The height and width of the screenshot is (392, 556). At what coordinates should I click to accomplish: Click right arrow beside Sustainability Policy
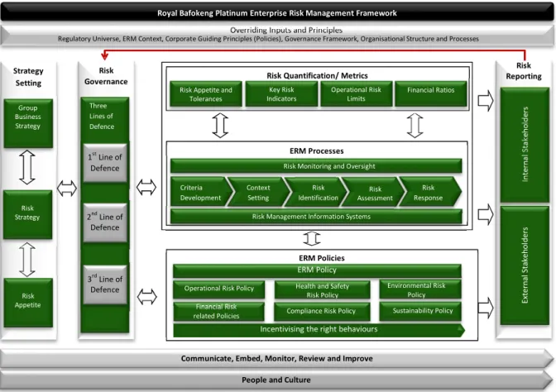coord(486,308)
